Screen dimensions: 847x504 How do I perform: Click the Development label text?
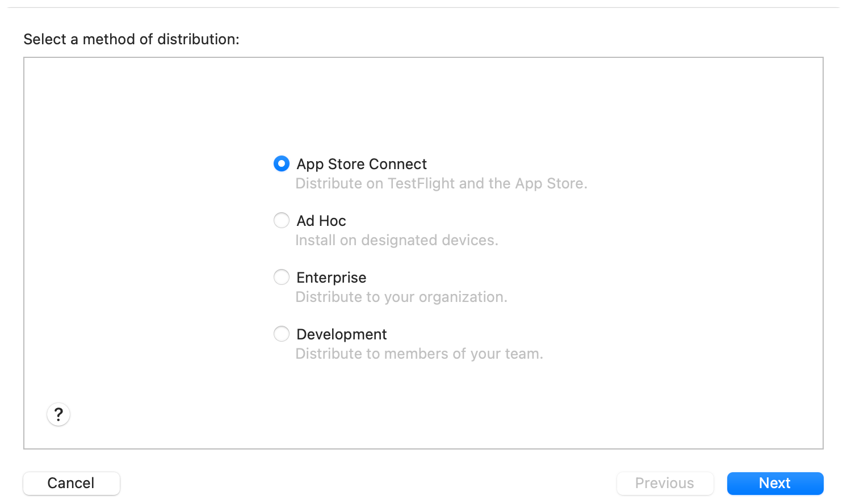click(341, 334)
